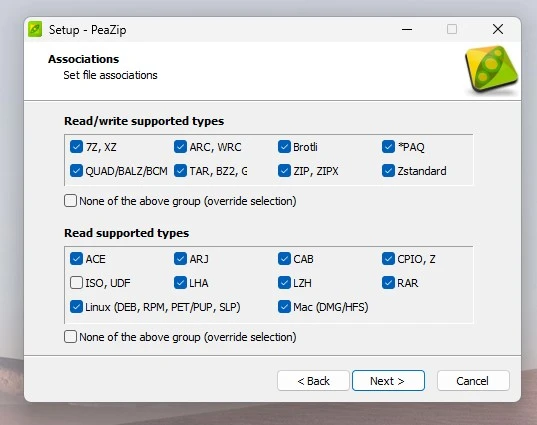Check None of the above under Read supported types

(71, 337)
